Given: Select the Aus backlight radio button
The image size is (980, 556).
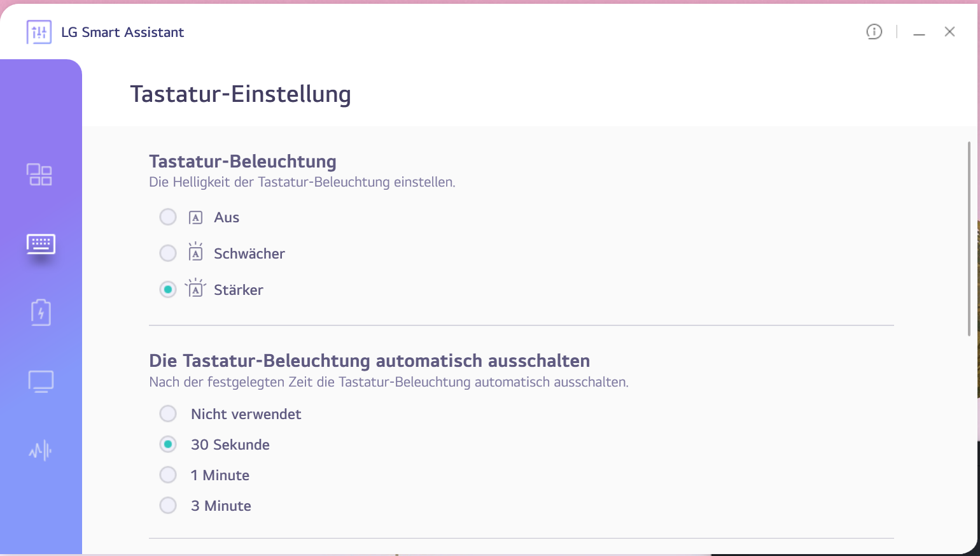Looking at the screenshot, I should (168, 217).
